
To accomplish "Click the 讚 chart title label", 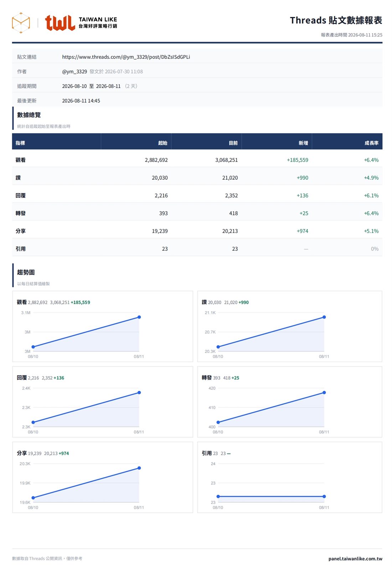I will [204, 302].
